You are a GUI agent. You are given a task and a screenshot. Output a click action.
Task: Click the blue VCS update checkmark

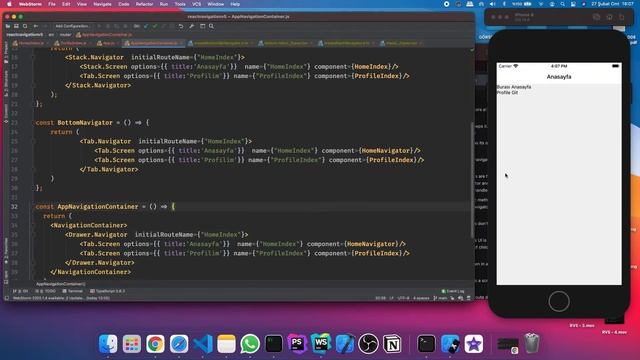(x=146, y=26)
